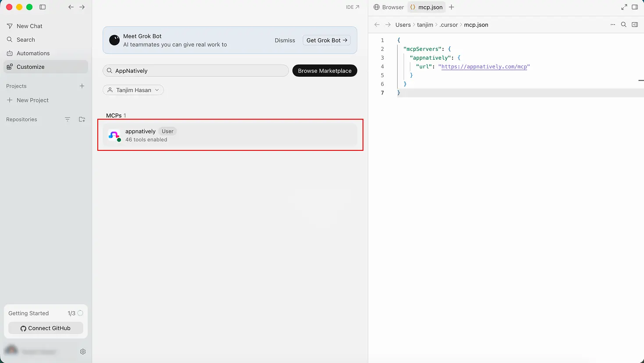
Task: Click the "mcpServers" key in the editor
Action: (x=422, y=49)
